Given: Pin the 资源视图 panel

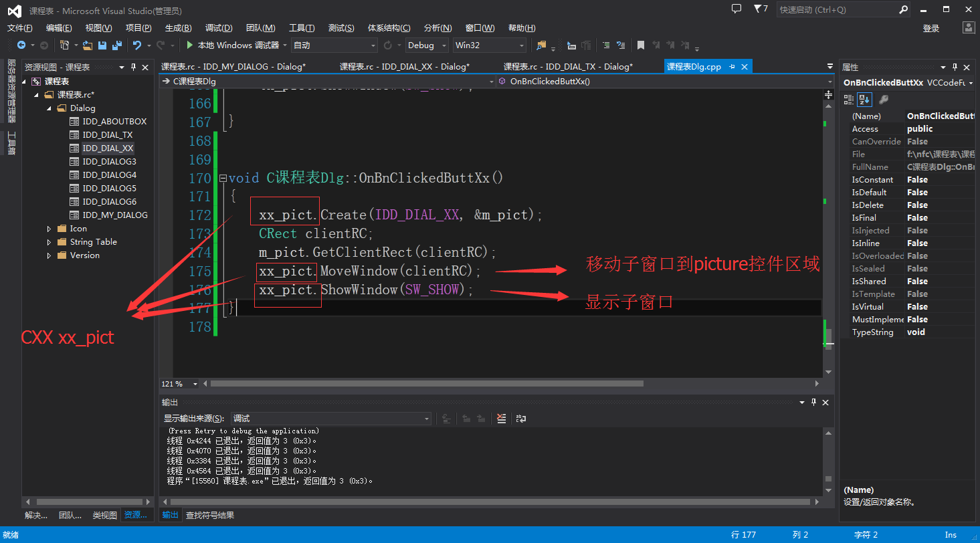Looking at the screenshot, I should tap(134, 67).
